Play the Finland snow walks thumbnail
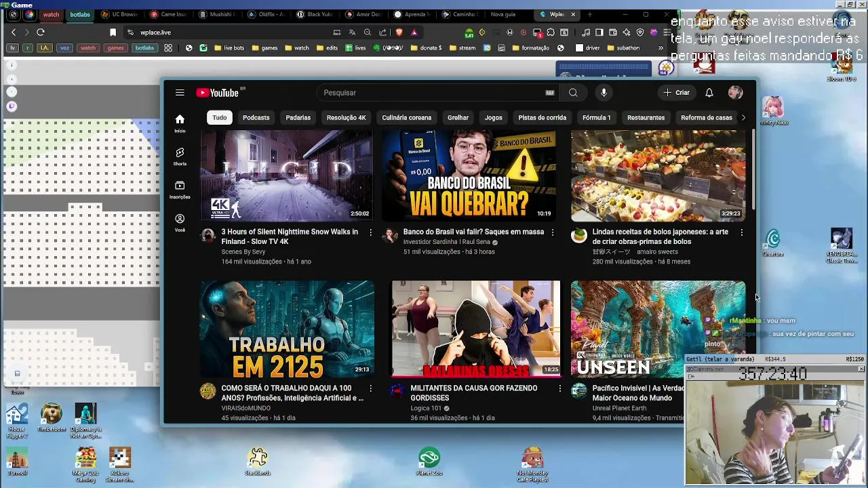This screenshot has width=868, height=488. [x=287, y=176]
